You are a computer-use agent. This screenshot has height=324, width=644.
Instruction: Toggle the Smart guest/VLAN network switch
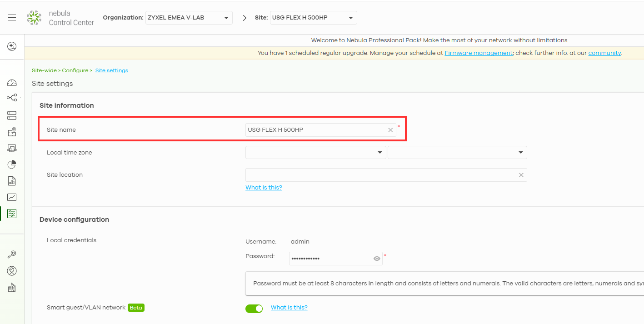pyautogui.click(x=254, y=309)
